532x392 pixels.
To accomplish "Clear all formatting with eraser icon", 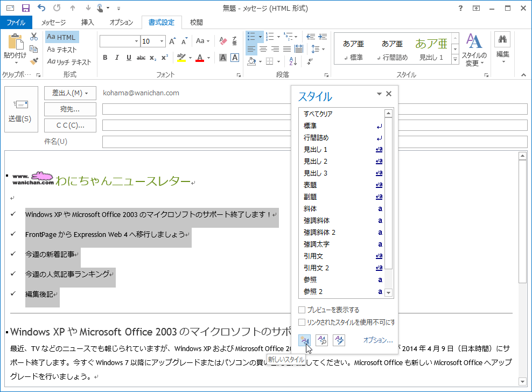I will pos(223,41).
